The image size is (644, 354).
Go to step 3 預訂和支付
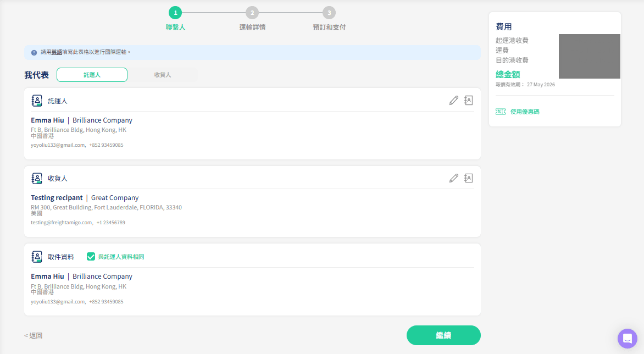329,13
